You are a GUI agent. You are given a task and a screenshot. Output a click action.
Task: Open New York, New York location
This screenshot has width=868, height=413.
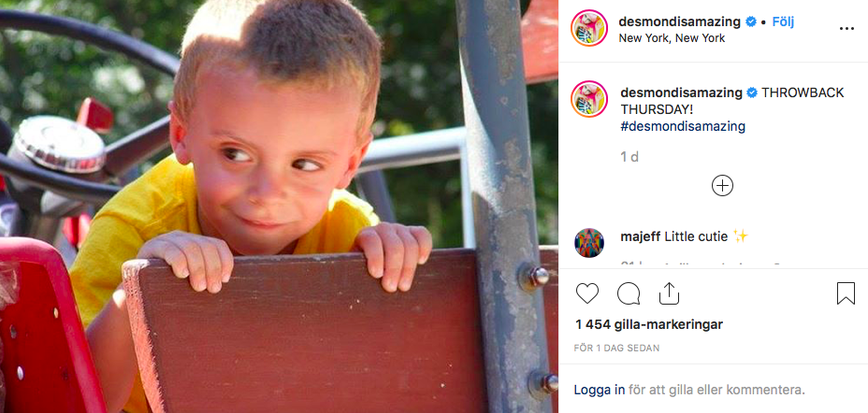672,38
